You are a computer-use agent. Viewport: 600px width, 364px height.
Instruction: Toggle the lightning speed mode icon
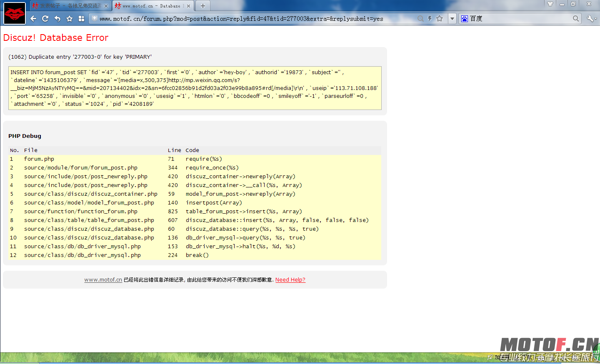[430, 18]
